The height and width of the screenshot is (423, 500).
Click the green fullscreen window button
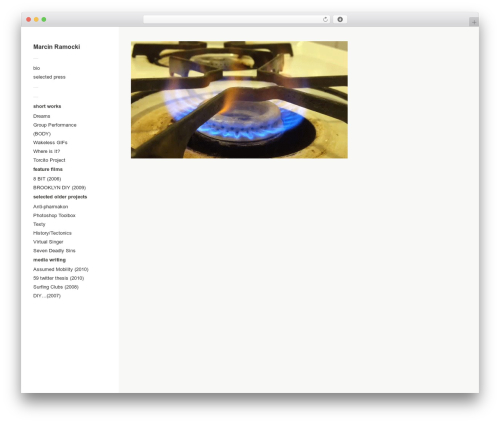coord(44,19)
